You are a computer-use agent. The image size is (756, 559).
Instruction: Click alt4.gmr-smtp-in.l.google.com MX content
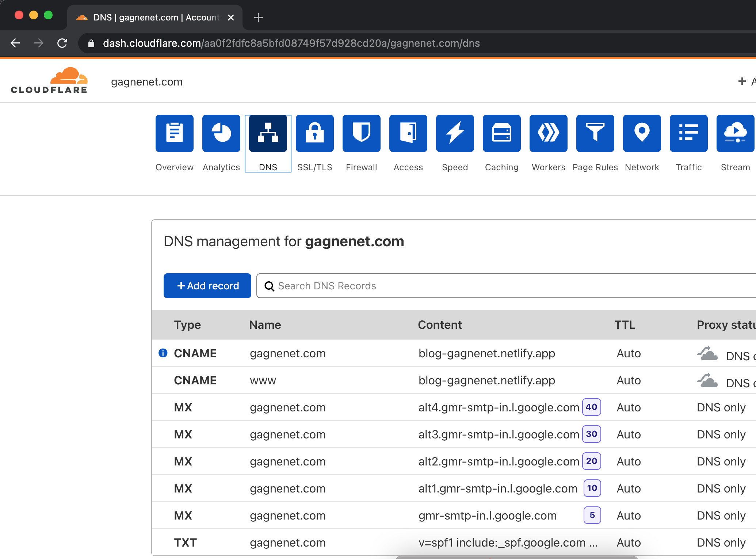click(499, 408)
